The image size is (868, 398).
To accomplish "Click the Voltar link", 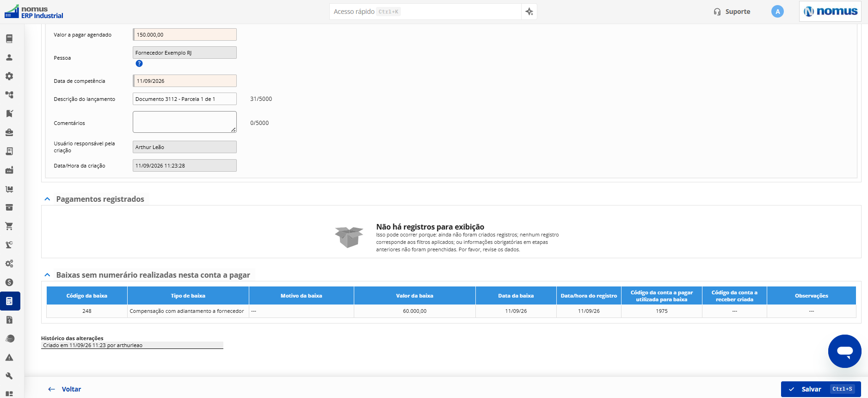I will coord(65,389).
